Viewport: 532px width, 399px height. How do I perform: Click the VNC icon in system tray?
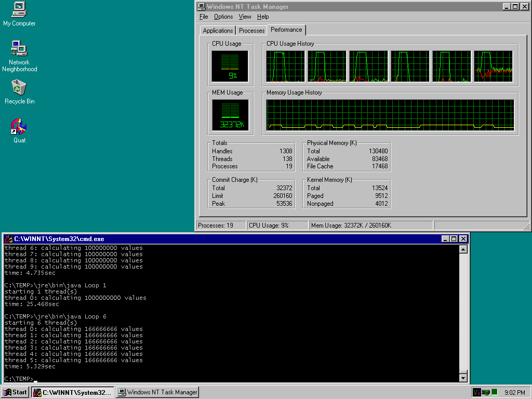click(476, 392)
